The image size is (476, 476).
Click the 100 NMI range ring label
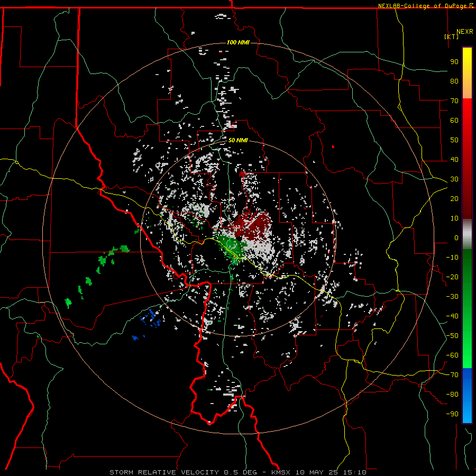(238, 42)
